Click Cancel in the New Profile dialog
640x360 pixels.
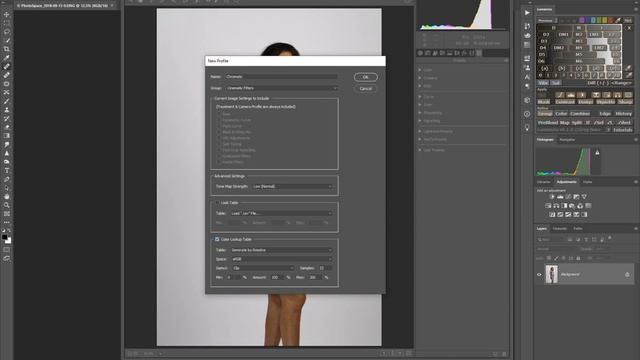coord(366,89)
